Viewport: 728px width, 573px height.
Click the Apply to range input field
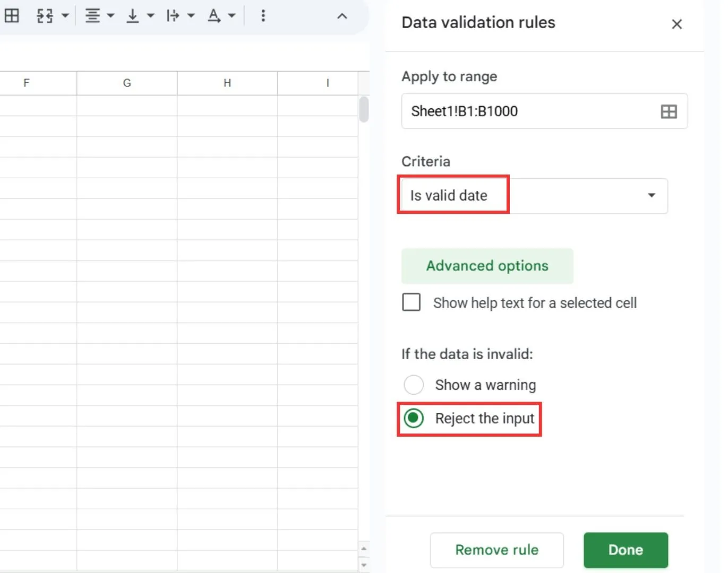pyautogui.click(x=544, y=111)
